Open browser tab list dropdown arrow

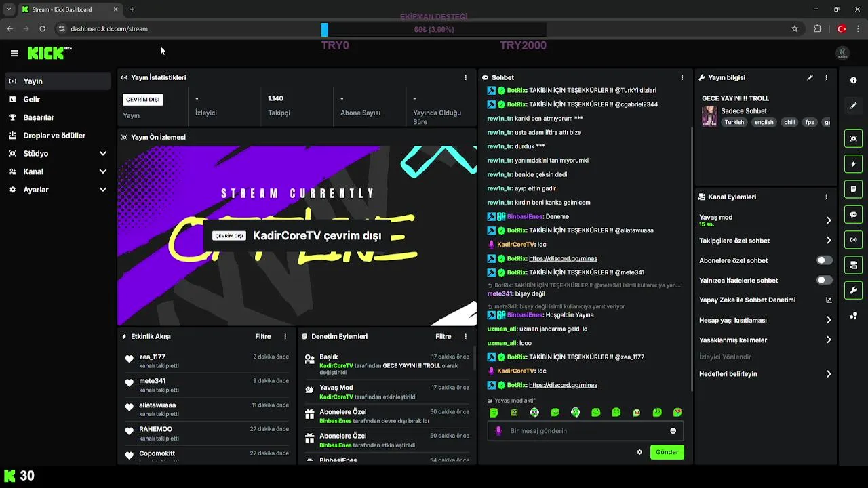9,9
